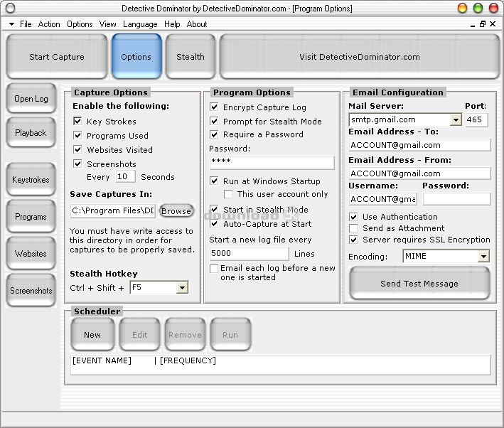
Task: Create New scheduler event
Action: [x=92, y=334]
